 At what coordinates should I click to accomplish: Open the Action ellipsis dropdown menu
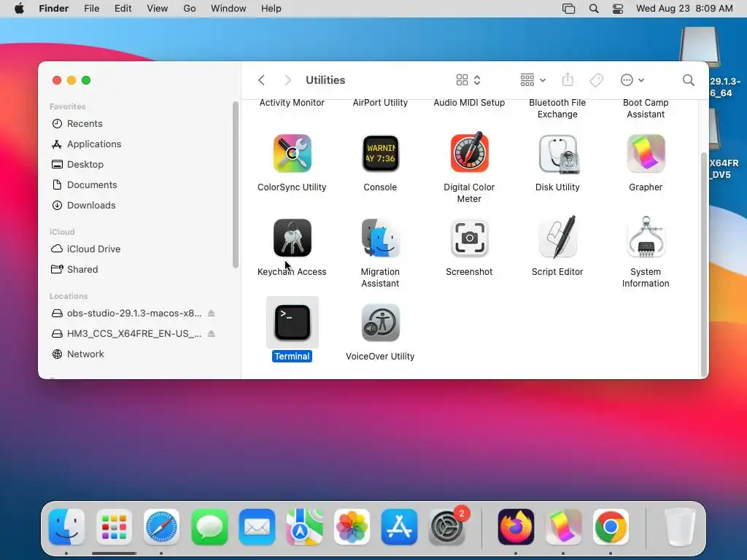click(632, 80)
